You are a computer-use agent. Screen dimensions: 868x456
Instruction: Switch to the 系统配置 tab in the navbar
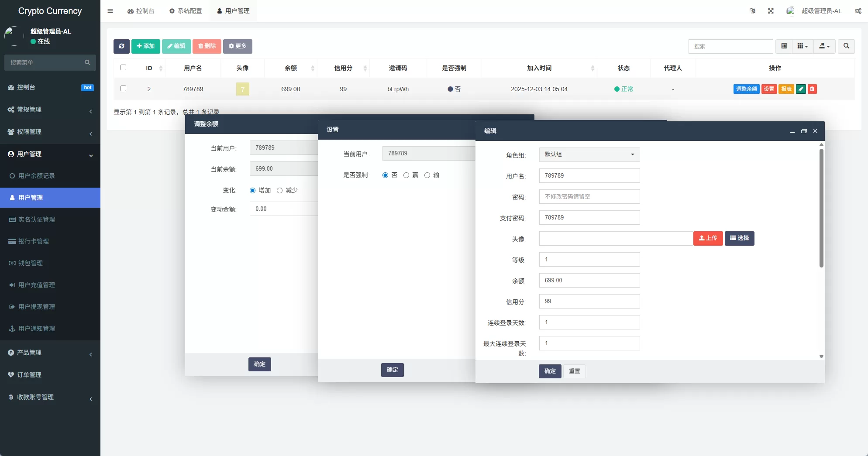click(186, 10)
